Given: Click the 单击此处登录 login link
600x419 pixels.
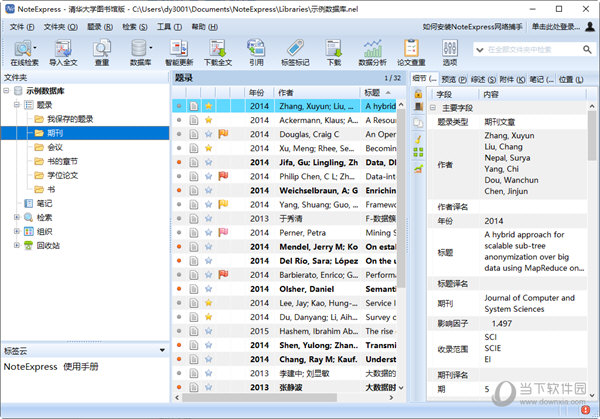Looking at the screenshot, I should point(556,26).
